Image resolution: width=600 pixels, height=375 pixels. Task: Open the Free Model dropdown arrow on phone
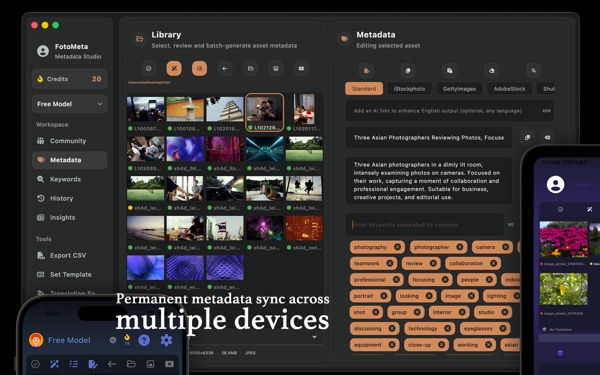coord(112,340)
